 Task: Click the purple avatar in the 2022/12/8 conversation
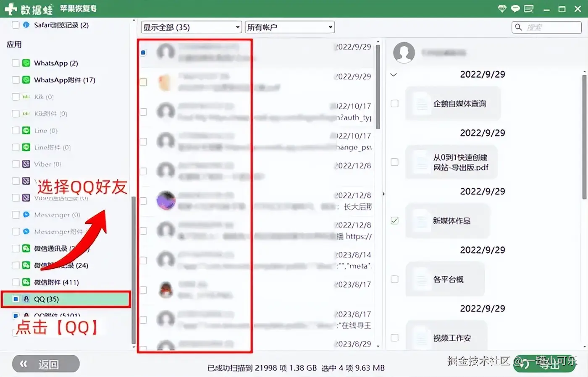(x=166, y=201)
